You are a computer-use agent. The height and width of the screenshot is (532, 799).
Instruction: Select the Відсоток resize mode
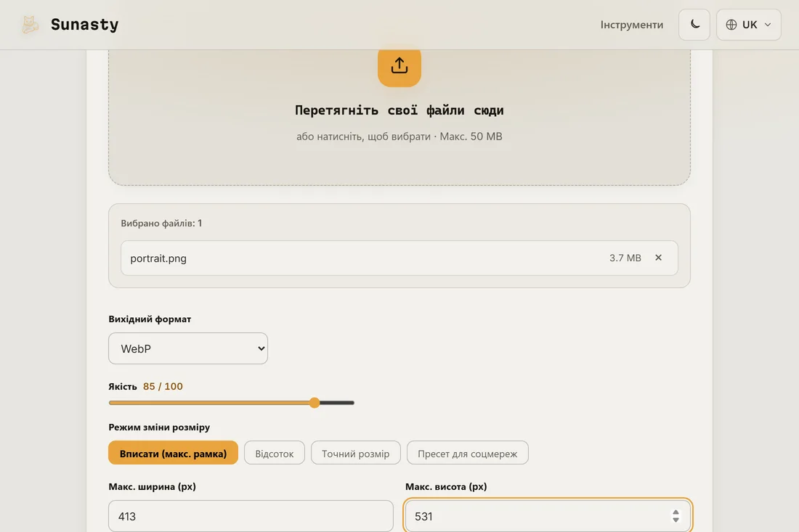(274, 453)
